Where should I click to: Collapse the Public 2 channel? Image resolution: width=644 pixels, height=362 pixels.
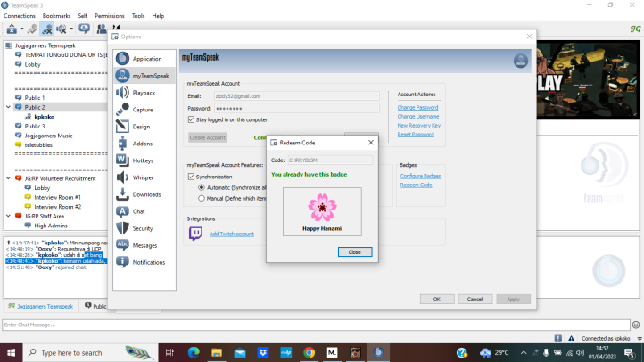[8, 107]
